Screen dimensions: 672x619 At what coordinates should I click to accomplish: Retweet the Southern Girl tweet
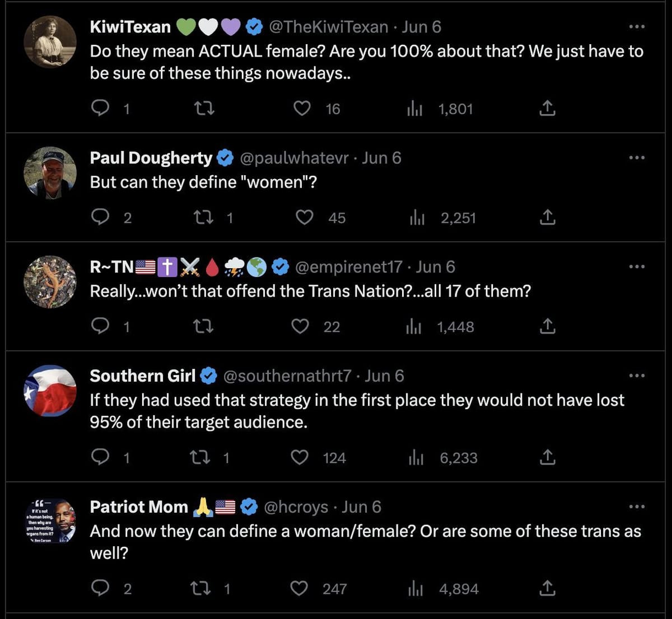click(200, 458)
